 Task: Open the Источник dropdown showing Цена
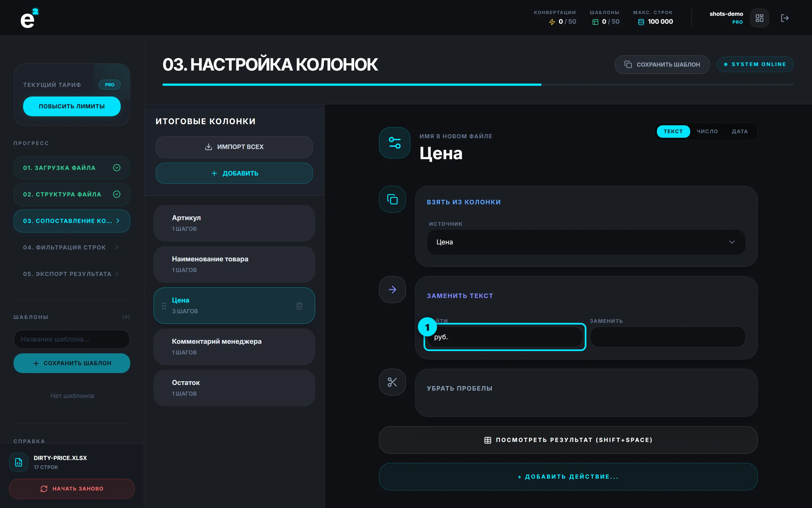coord(586,242)
